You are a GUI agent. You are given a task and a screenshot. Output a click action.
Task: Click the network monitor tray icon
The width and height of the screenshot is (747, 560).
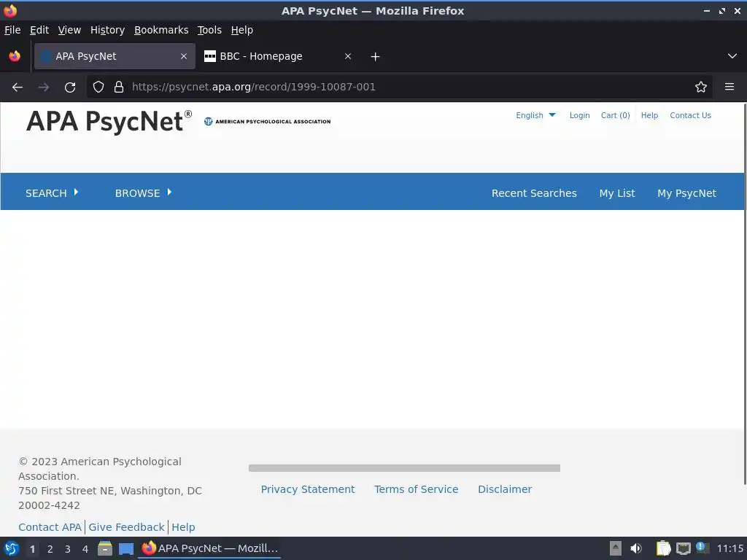(683, 548)
